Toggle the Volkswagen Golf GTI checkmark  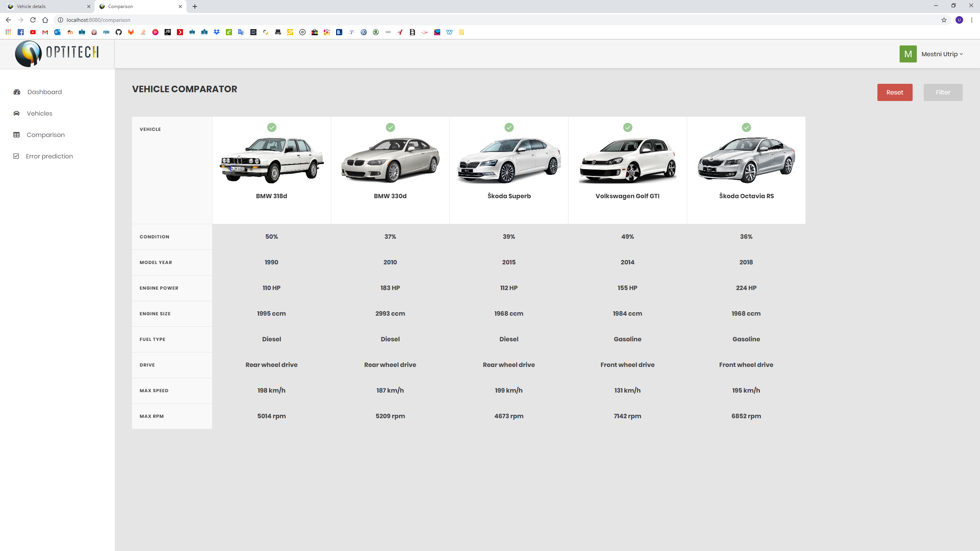pyautogui.click(x=627, y=127)
